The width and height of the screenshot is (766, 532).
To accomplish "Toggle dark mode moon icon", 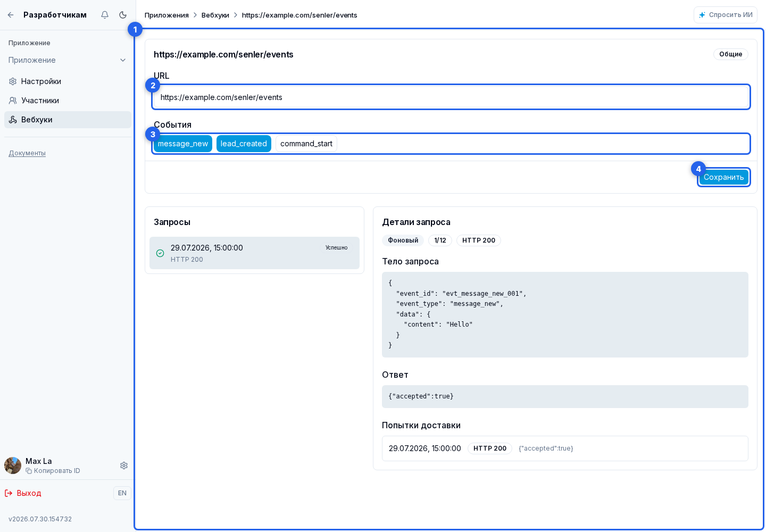I will [123, 15].
